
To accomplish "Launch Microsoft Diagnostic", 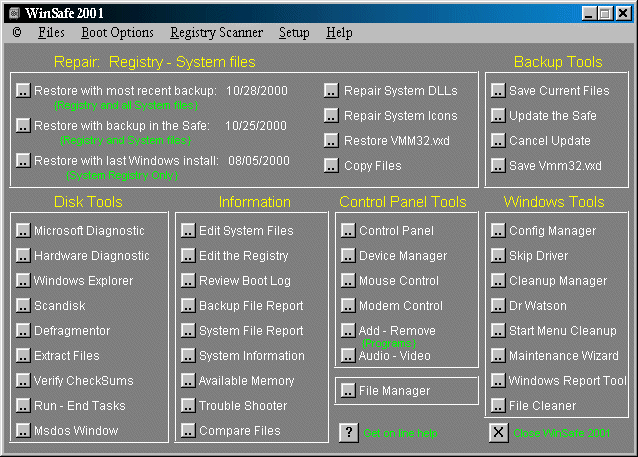I will (x=24, y=230).
